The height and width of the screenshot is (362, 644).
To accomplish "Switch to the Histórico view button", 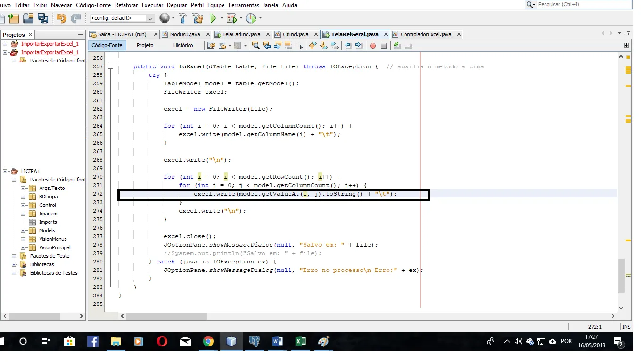I will pyautogui.click(x=183, y=45).
